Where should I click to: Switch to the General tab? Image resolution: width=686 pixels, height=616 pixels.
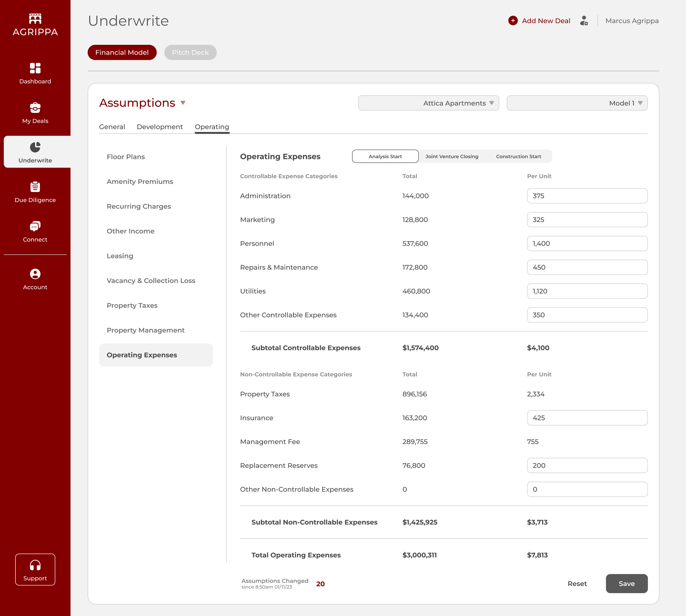point(112,127)
